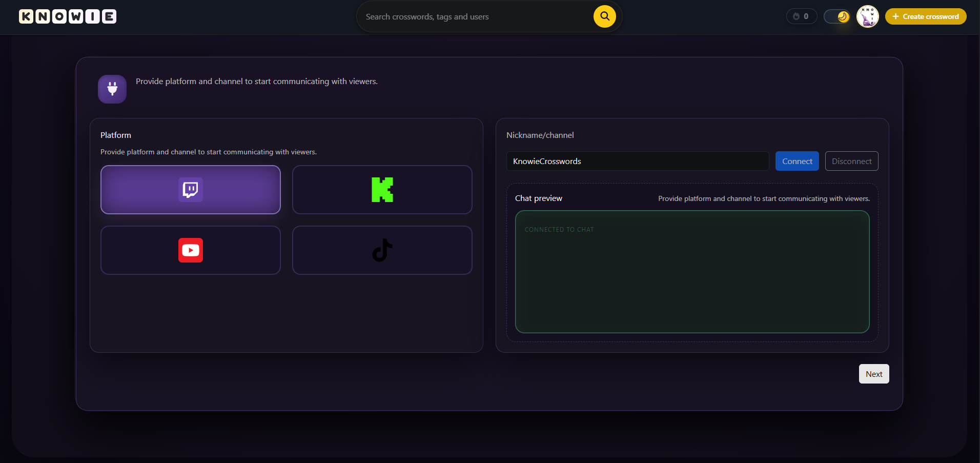
Task: Deselect the highlighted Twitch platform tile
Action: tap(190, 189)
